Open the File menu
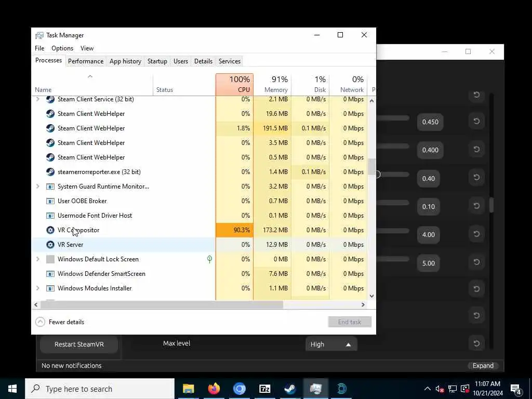The height and width of the screenshot is (399, 532). [39, 48]
